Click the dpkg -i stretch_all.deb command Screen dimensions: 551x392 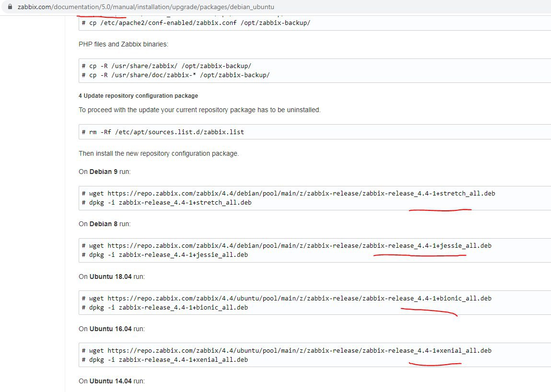(166, 202)
